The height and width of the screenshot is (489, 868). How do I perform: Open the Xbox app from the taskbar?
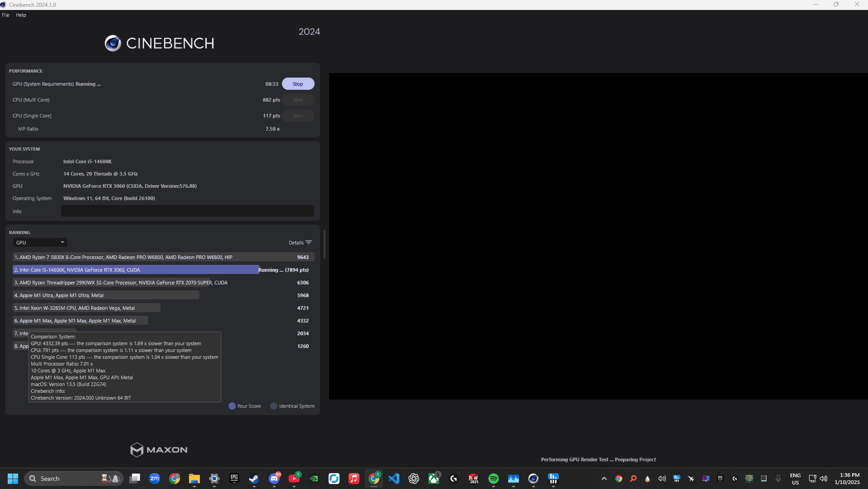pos(434,479)
